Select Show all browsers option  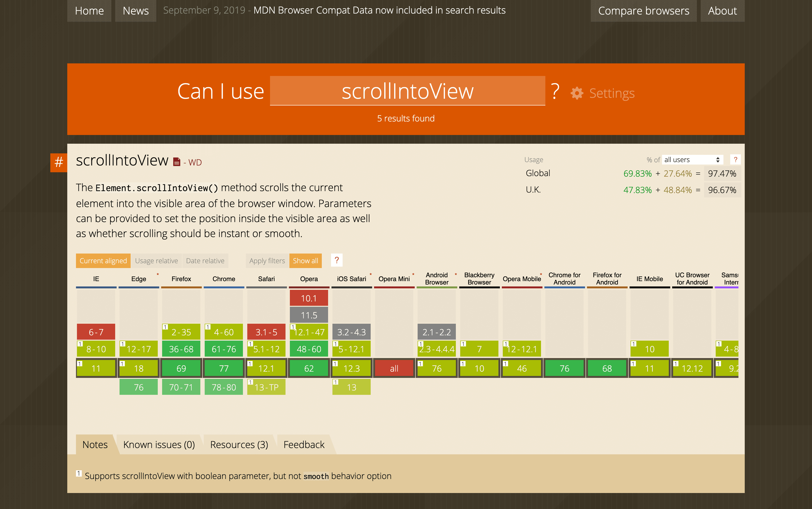coord(305,261)
